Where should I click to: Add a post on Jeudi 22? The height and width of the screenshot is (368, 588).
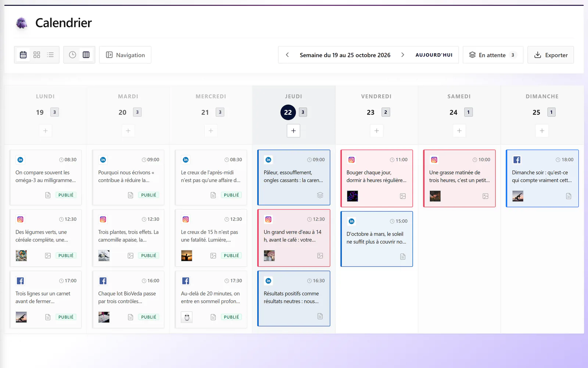coord(293,131)
